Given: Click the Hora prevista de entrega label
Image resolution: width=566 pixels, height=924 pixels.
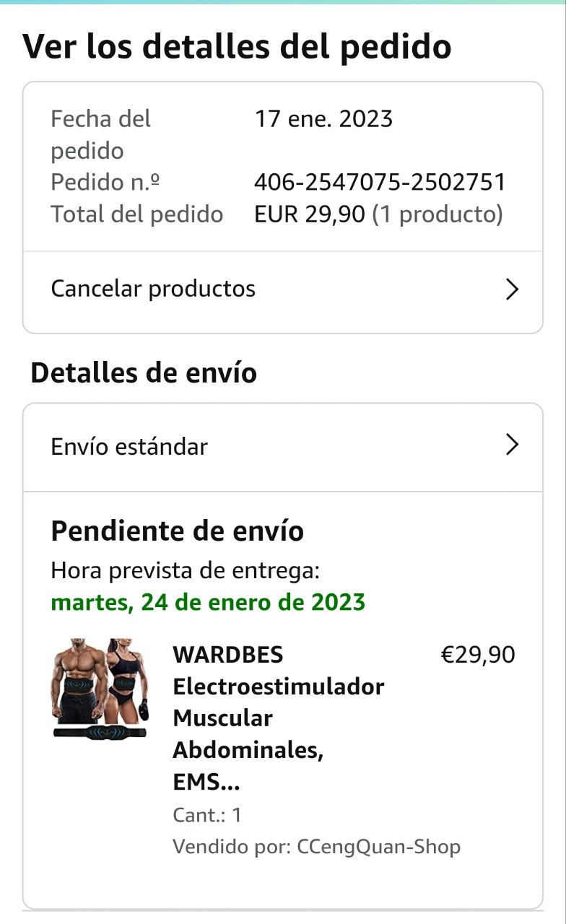Looking at the screenshot, I should (185, 571).
